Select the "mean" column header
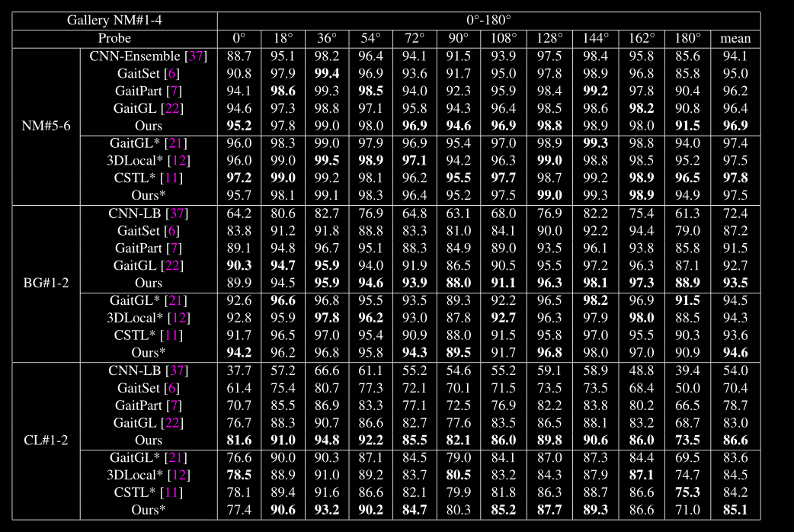The height and width of the screenshot is (532, 794). tap(735, 38)
